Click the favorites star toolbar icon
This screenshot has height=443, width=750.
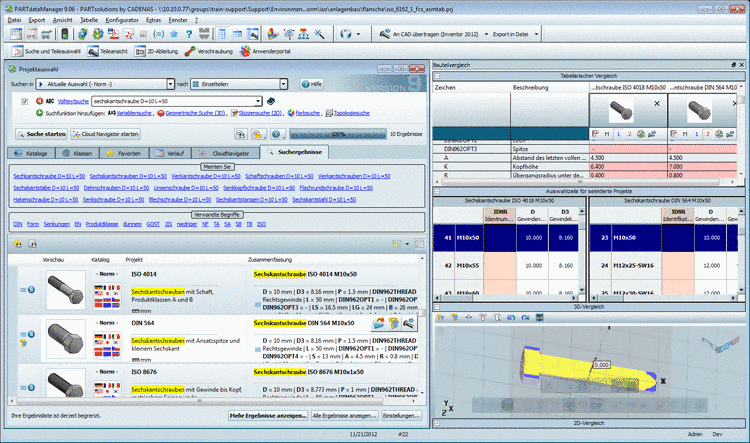pyautogui.click(x=174, y=34)
